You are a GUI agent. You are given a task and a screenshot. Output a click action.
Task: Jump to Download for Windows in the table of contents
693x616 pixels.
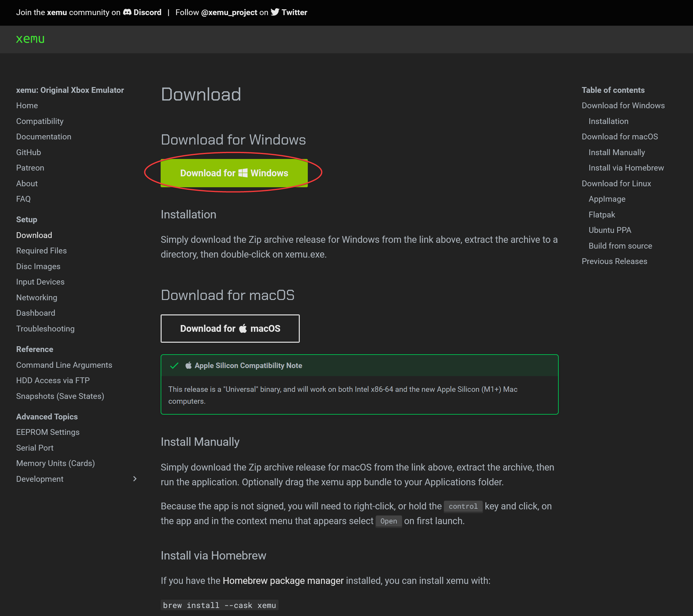click(x=623, y=106)
